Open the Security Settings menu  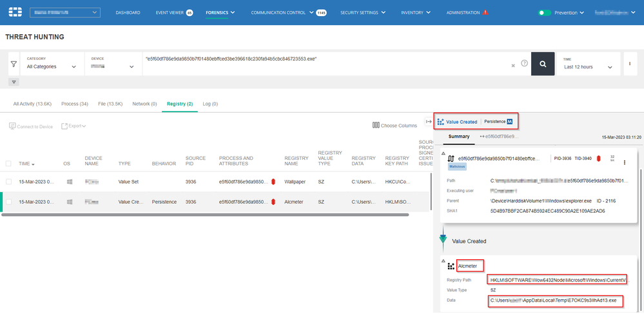(363, 13)
